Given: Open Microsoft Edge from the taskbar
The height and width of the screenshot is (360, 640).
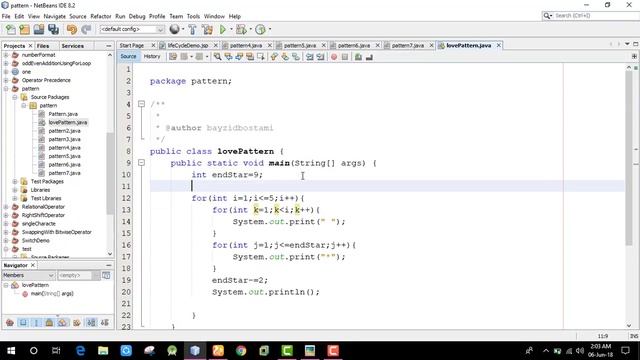Looking at the screenshot, I should click(x=80, y=351).
